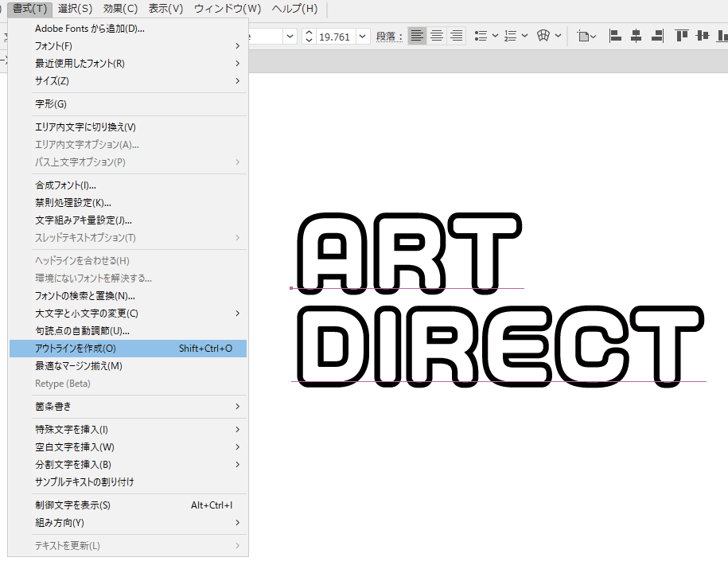Click the document setup icon
The width and height of the screenshot is (728, 573).
click(x=583, y=36)
